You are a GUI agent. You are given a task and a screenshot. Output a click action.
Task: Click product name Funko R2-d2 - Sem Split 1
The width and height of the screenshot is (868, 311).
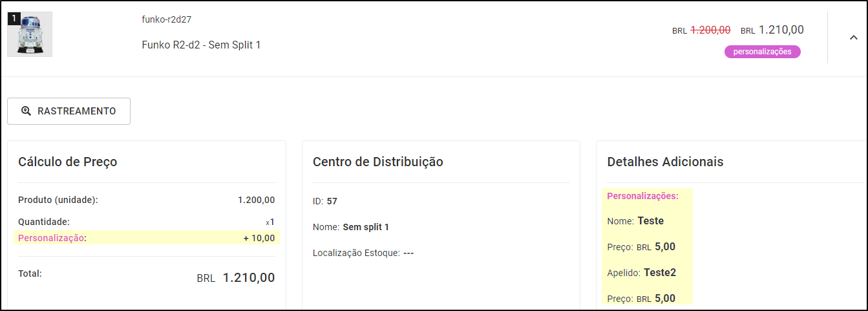click(201, 45)
